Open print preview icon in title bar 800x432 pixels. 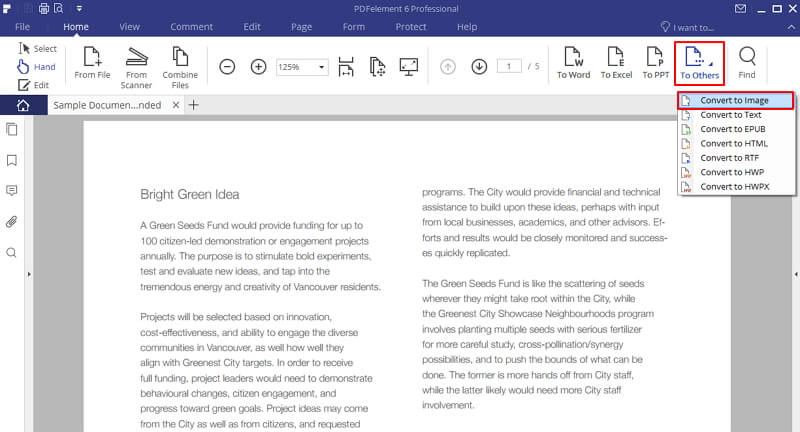coord(59,9)
